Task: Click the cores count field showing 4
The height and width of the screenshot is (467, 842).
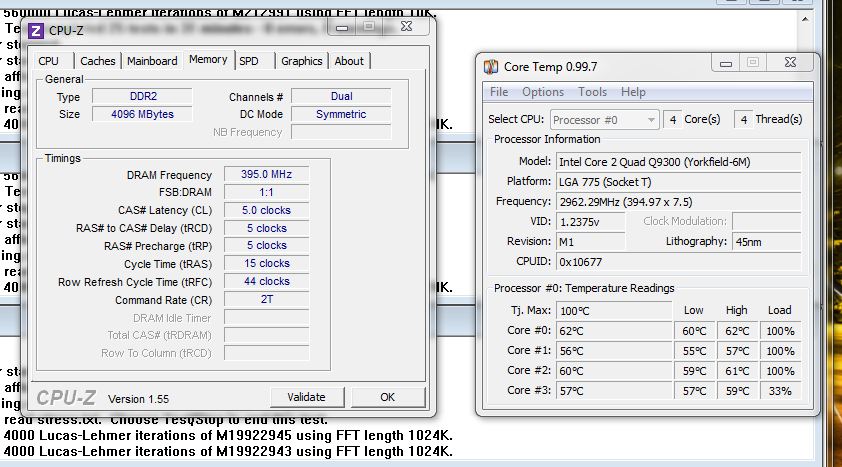Action: (x=672, y=120)
